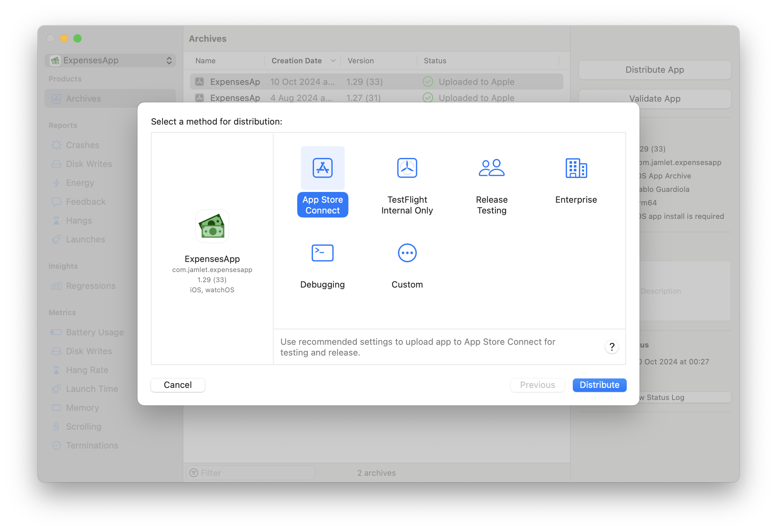Viewport: 777px width, 532px height.
Task: Select the ExpensesApp 10 Oct 2024 archive row
Action: click(x=377, y=82)
